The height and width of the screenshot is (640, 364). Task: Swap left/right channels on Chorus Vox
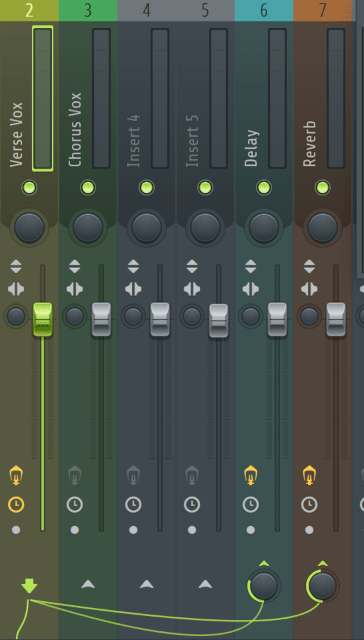click(75, 289)
